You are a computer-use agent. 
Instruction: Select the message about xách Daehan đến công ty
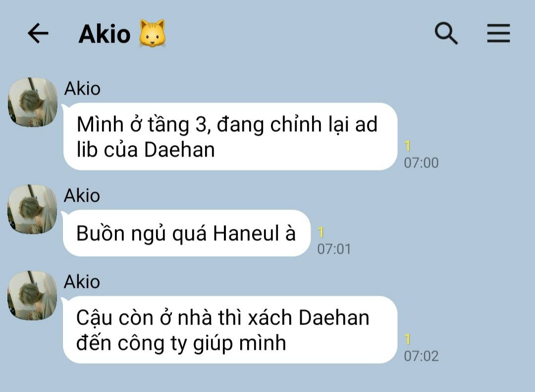[230, 330]
